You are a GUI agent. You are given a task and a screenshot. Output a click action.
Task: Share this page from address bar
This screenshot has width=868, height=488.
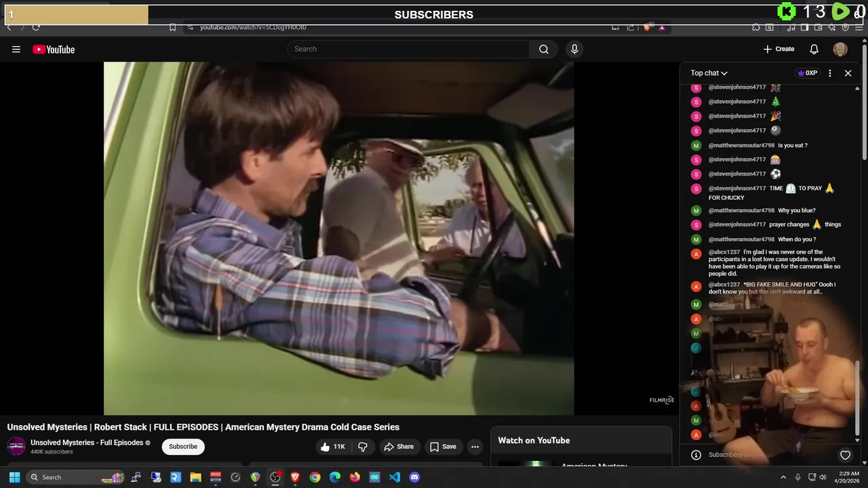pyautogui.click(x=631, y=28)
